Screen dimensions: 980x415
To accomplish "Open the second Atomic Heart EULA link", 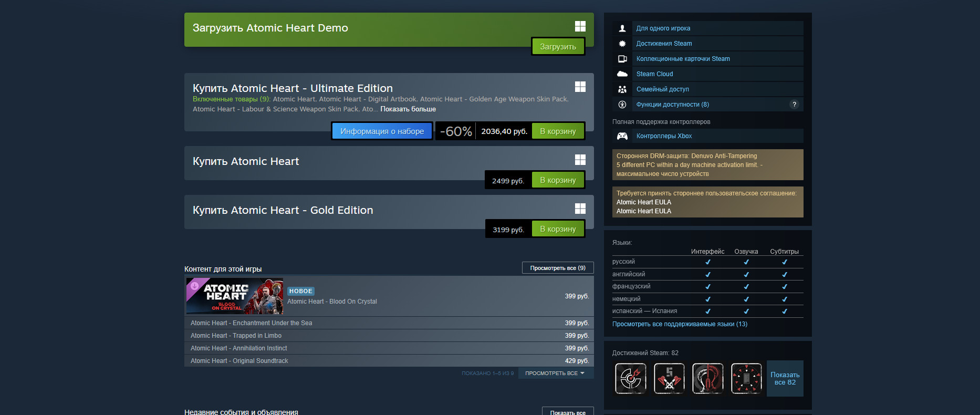I will [x=643, y=211].
